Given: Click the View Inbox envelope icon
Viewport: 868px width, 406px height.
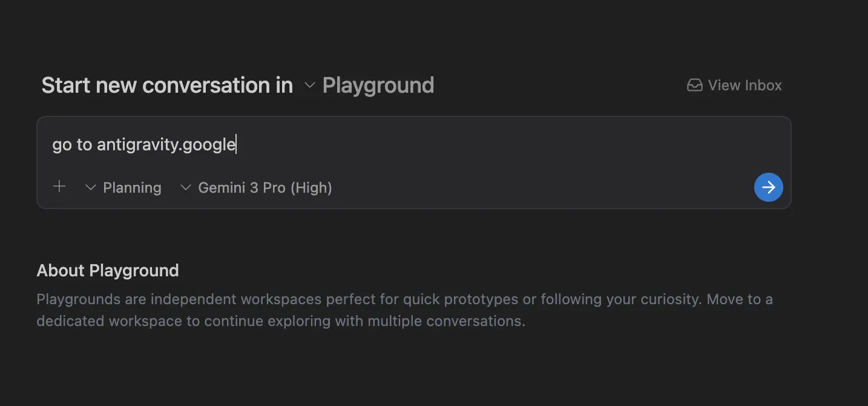Looking at the screenshot, I should point(694,85).
